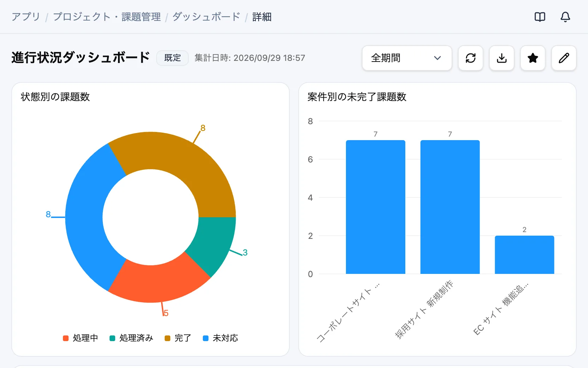Open the documentation book icon

click(540, 17)
